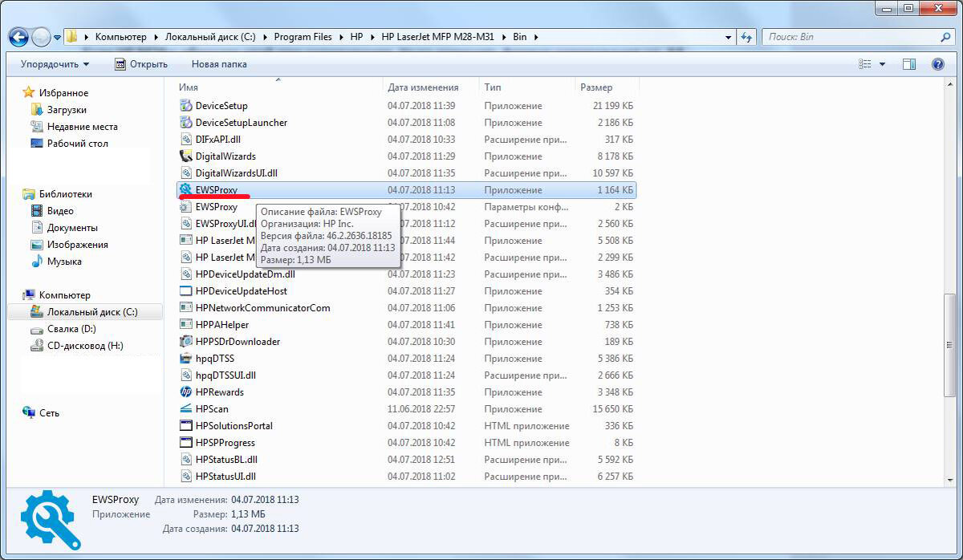Open Сеть in navigation pane
Screen dimensions: 963x560
tap(49, 413)
